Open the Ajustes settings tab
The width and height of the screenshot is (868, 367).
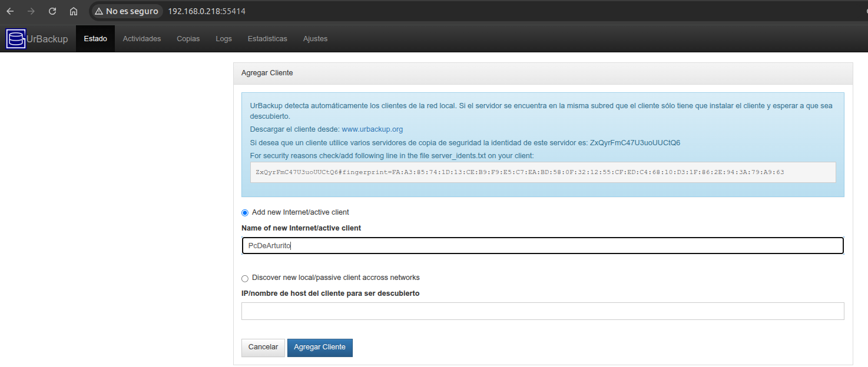pos(315,39)
